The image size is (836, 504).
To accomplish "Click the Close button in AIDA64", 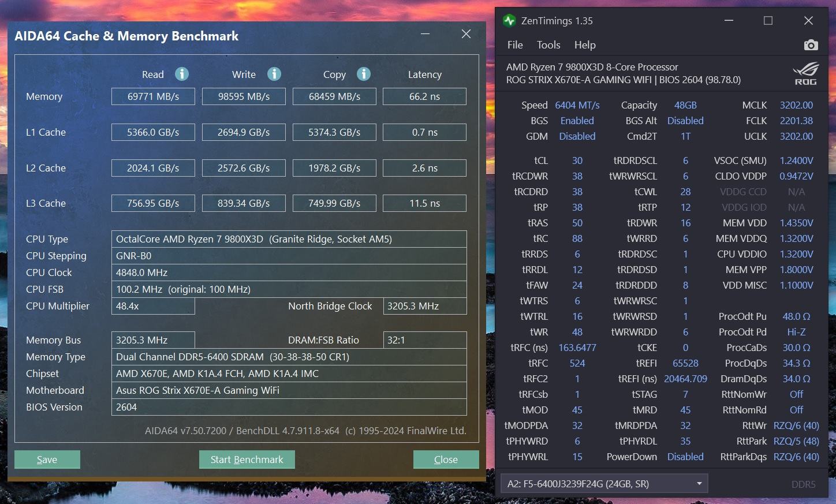I will pyautogui.click(x=446, y=460).
